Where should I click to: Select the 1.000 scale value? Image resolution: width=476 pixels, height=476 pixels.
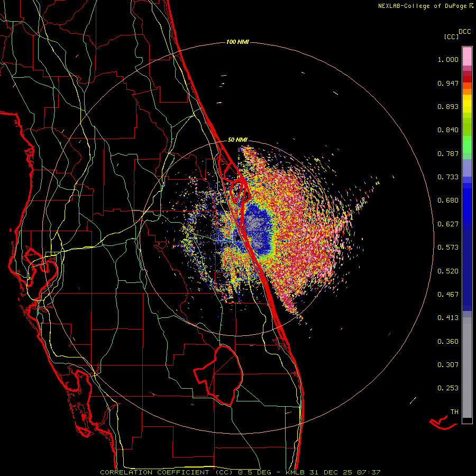(448, 59)
